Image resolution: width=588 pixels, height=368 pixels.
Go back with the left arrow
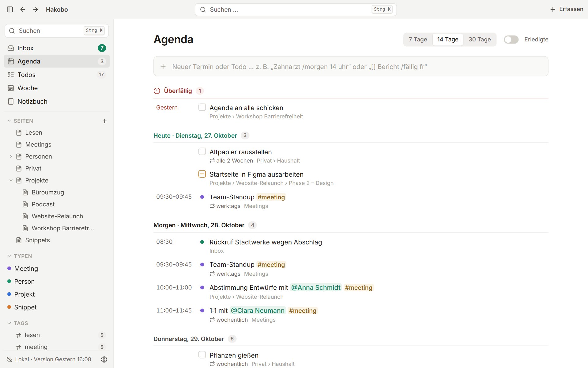point(23,10)
